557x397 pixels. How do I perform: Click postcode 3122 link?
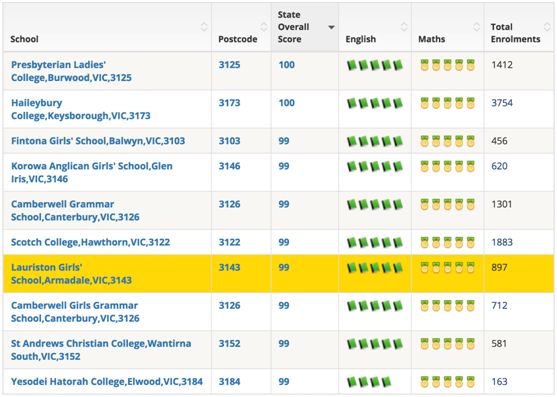(x=229, y=242)
